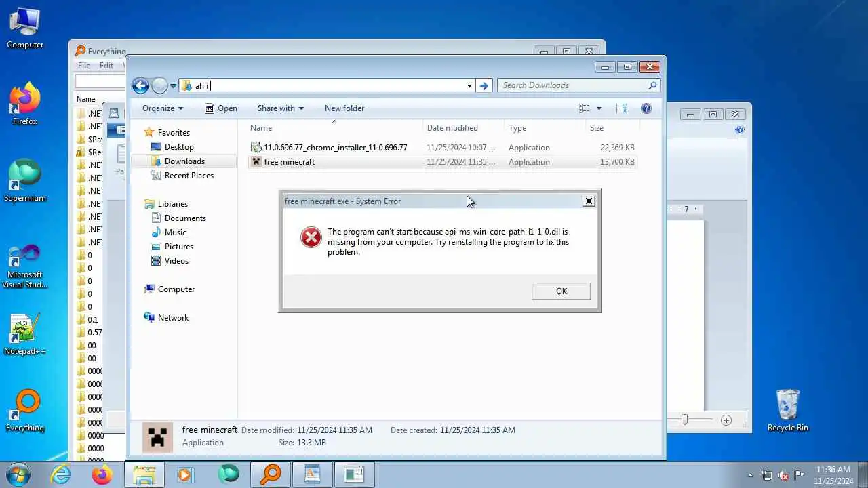Open Windows Media Player from taskbar
The width and height of the screenshot is (868, 488).
tap(185, 474)
